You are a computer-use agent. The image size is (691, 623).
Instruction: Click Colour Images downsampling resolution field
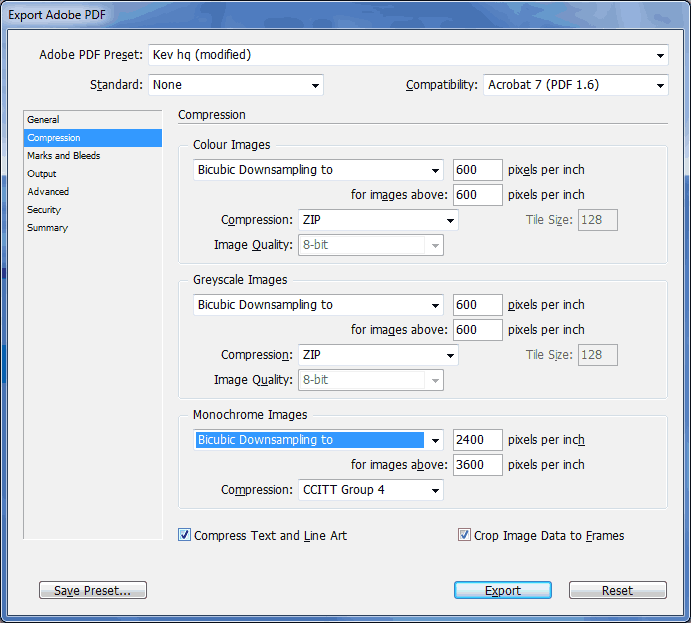(x=478, y=170)
